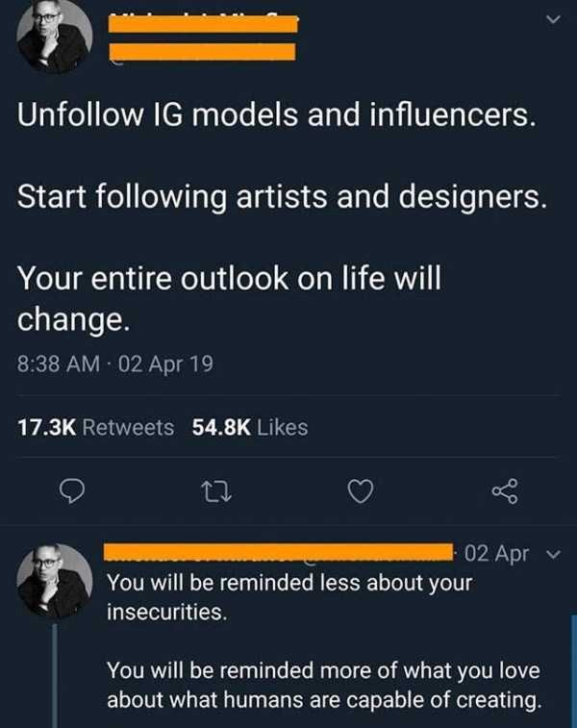
Task: Click the 8:38 AM · 02 Apr 19 timestamp
Action: (115, 364)
